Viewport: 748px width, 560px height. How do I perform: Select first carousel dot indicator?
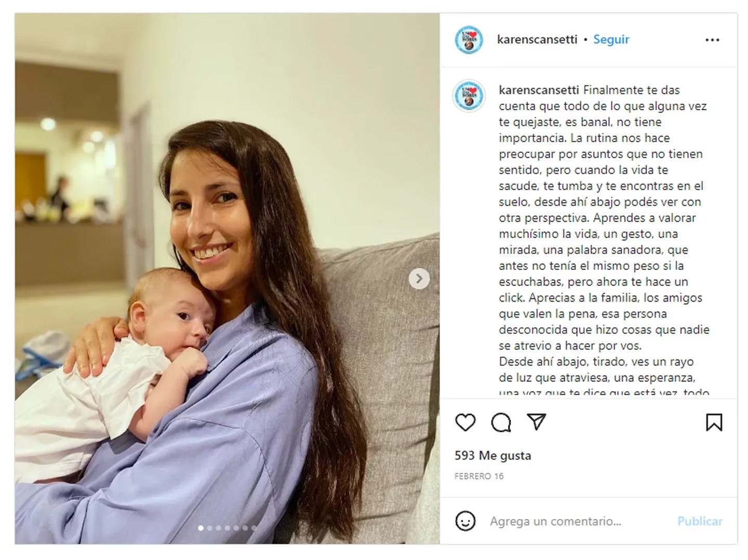click(x=201, y=528)
